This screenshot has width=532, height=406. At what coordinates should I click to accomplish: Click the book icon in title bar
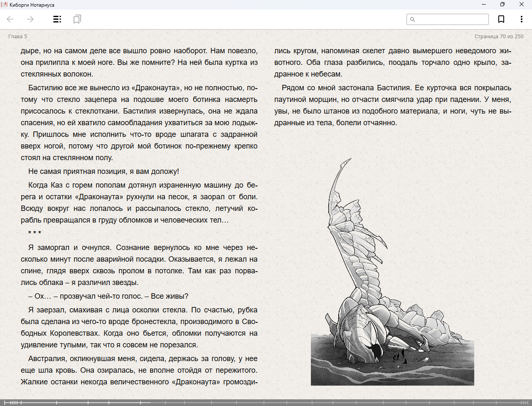click(x=4, y=5)
